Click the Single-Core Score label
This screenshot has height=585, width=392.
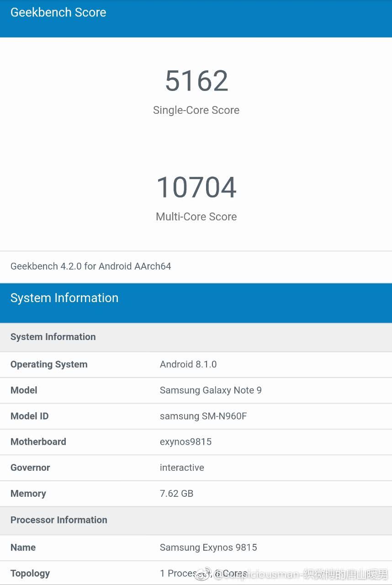tap(196, 110)
